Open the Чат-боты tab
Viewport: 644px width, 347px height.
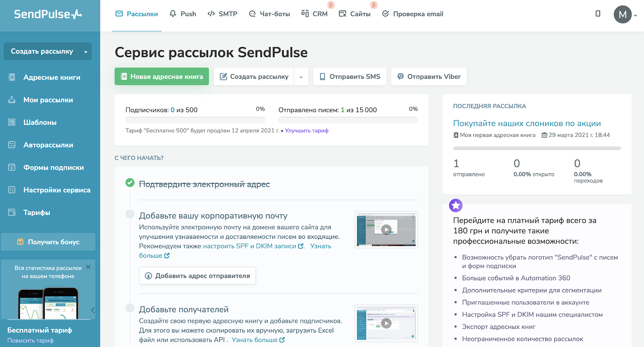(x=269, y=14)
